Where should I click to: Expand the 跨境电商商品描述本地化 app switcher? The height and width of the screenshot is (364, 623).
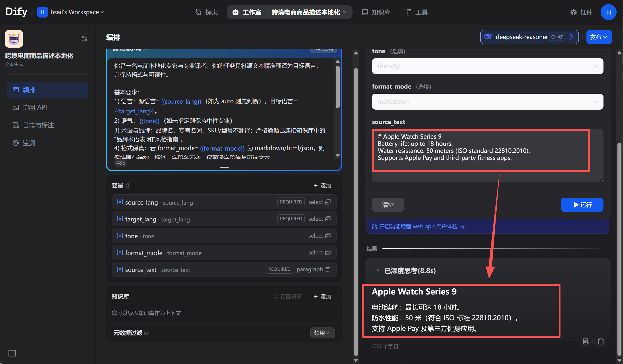[x=309, y=12]
